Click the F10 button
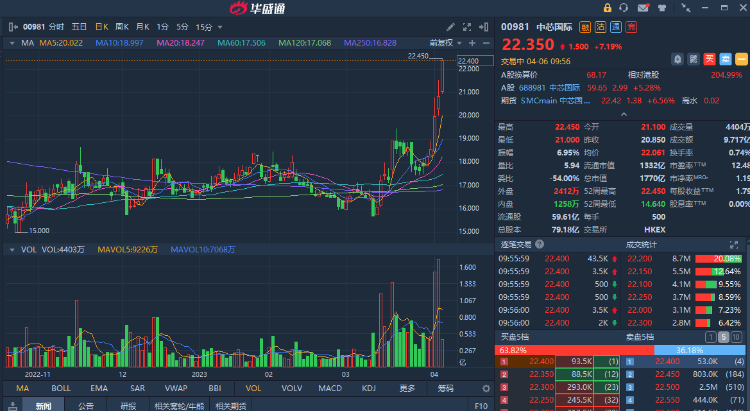Image resolution: width=750 pixels, height=411 pixels. [x=481, y=406]
